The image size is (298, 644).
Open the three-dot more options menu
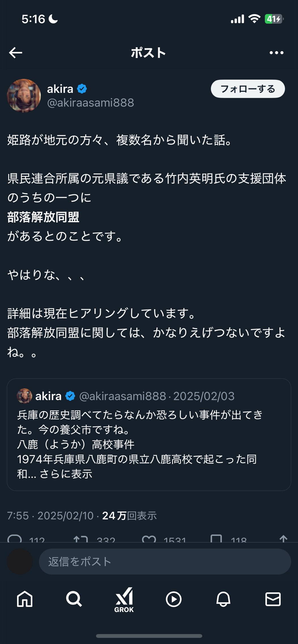(276, 53)
